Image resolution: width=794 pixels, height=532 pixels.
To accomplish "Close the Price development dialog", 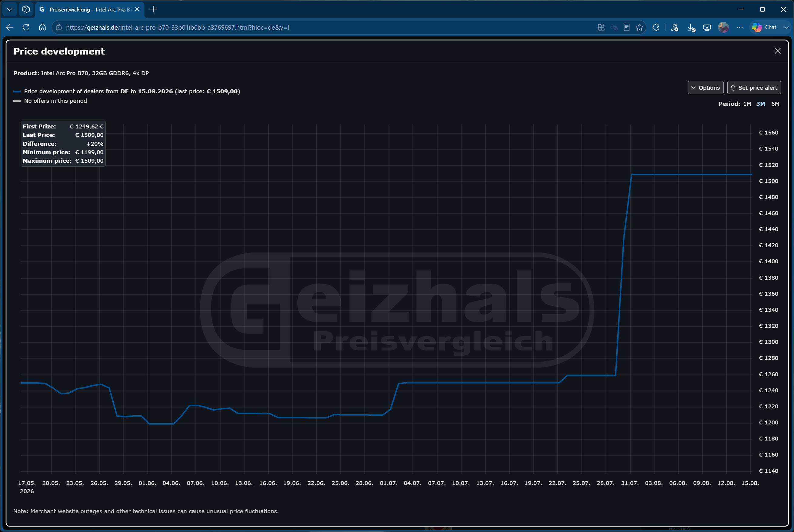I will (777, 51).
